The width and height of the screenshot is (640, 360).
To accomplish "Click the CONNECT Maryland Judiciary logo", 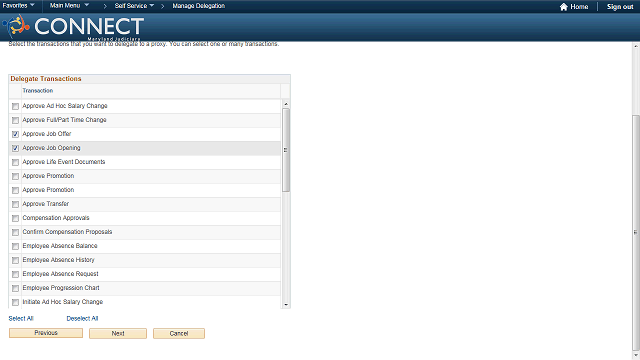I will click(x=73, y=27).
